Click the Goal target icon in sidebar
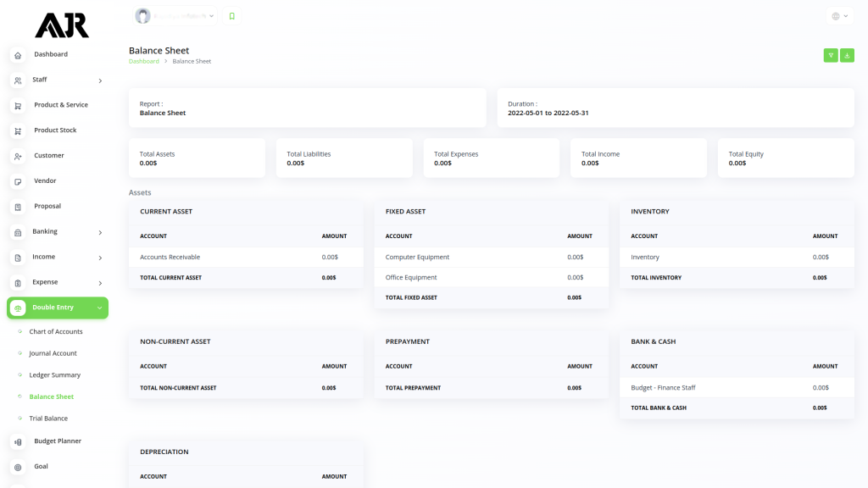 click(x=18, y=467)
